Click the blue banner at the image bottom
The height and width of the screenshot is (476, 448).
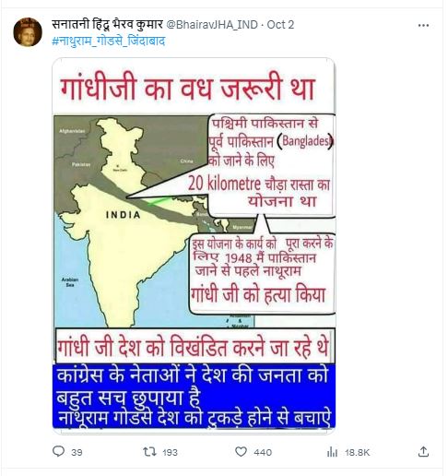tap(194, 396)
